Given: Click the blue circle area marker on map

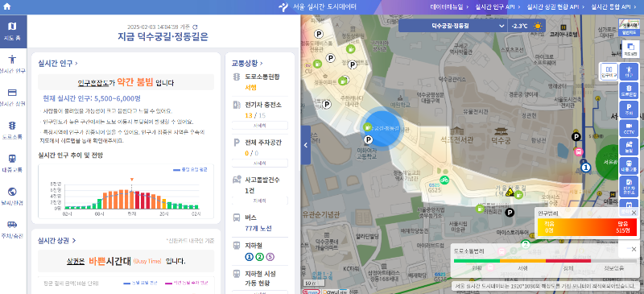Looking at the screenshot, I should click(x=382, y=129).
